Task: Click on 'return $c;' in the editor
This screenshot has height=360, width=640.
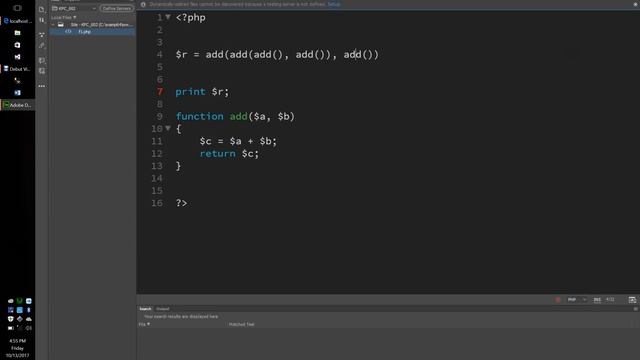Action: pos(229,153)
